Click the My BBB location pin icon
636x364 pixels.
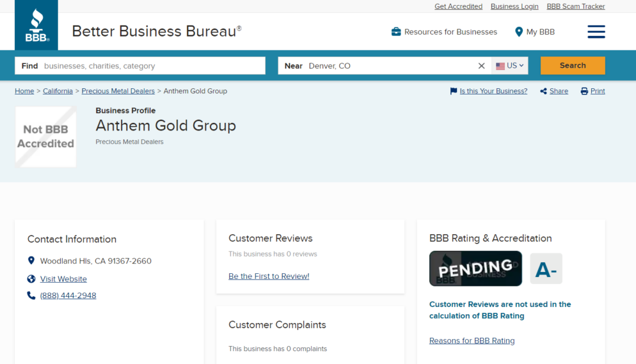pyautogui.click(x=519, y=32)
